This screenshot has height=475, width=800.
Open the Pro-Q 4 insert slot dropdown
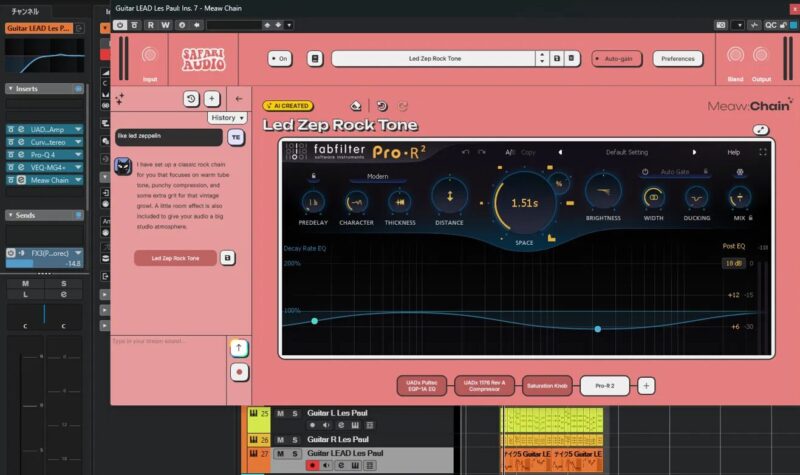[x=78, y=155]
